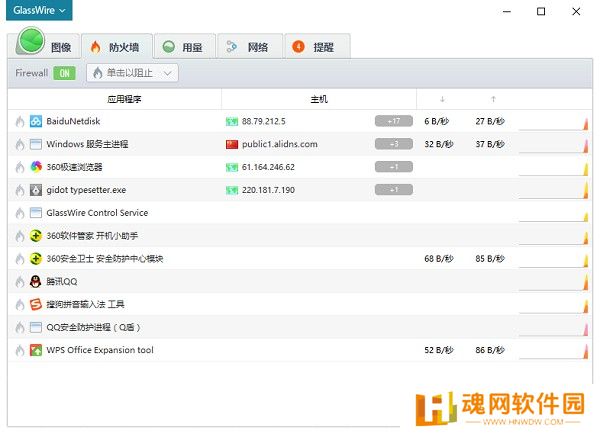Select host 220.181.7.190
The height and width of the screenshot is (434, 600).
[x=268, y=190]
